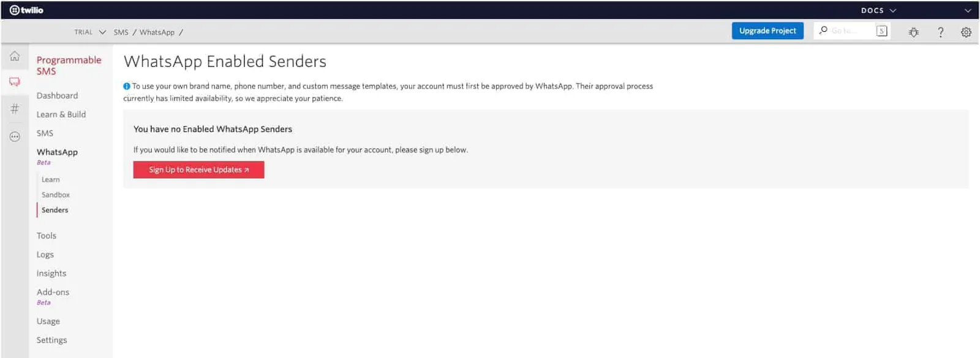Select WhatsApp Beta sidebar item
The height and width of the screenshot is (358, 980).
point(57,156)
